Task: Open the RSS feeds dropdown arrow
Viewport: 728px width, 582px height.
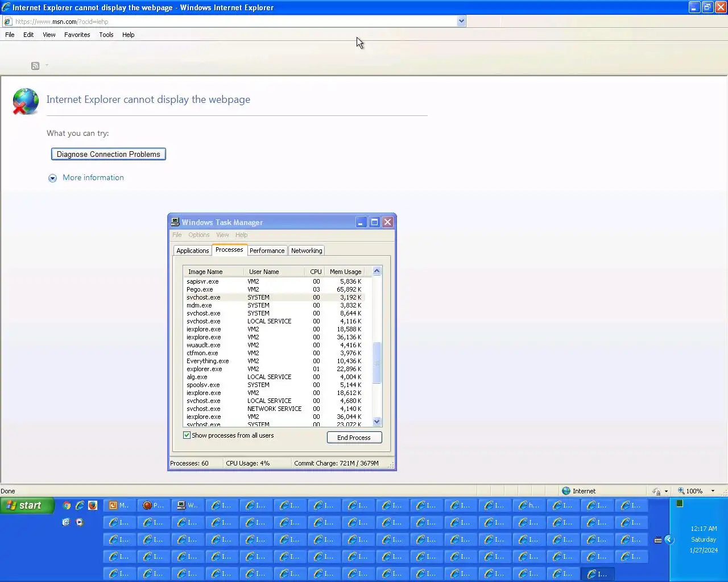Action: click(47, 65)
